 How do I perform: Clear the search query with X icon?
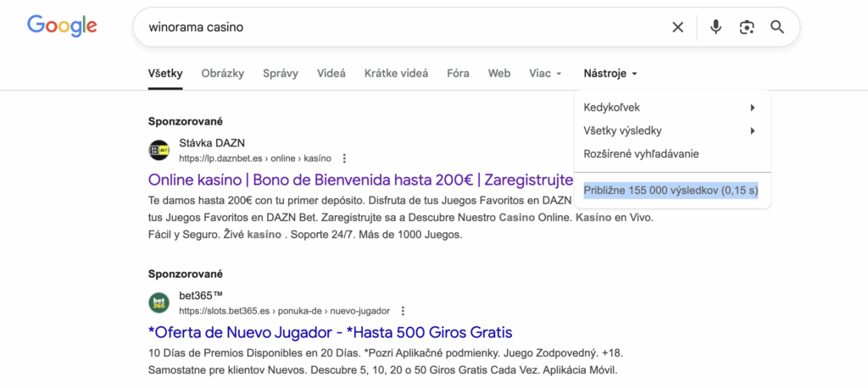click(677, 27)
